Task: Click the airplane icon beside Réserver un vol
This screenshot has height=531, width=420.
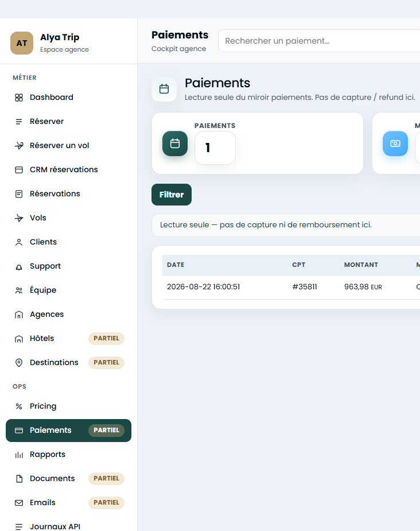Action: (x=19, y=146)
